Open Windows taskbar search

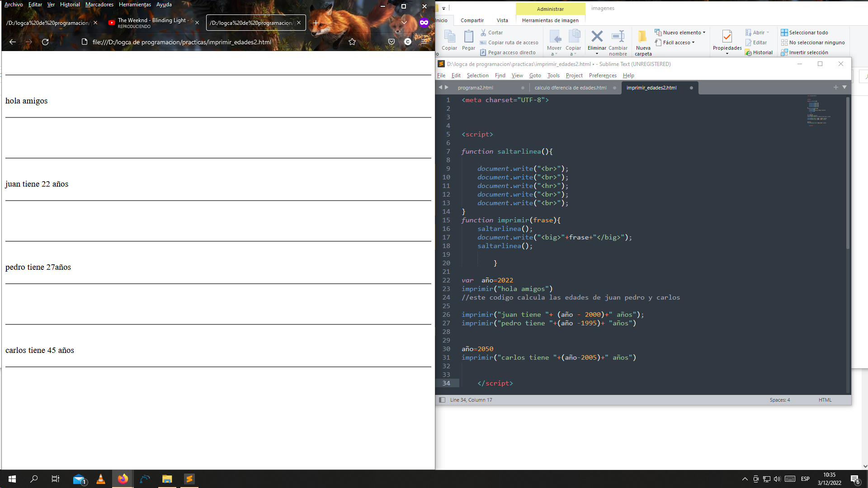34,479
